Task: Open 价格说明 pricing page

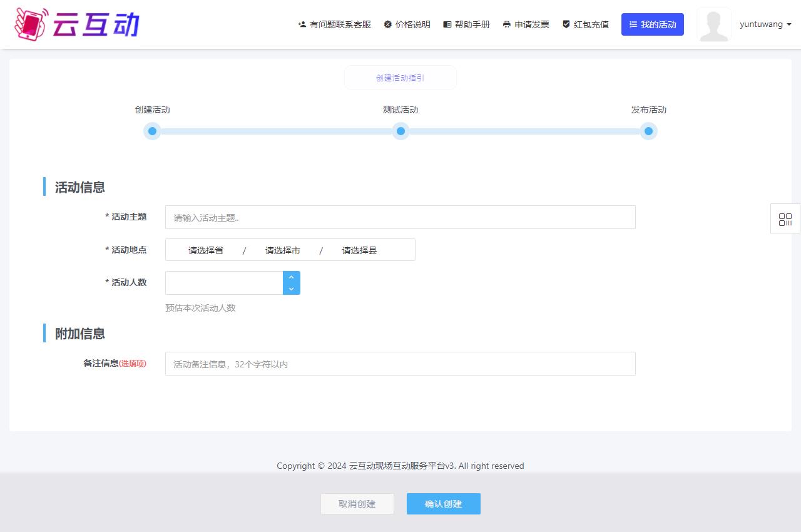Action: click(x=407, y=24)
